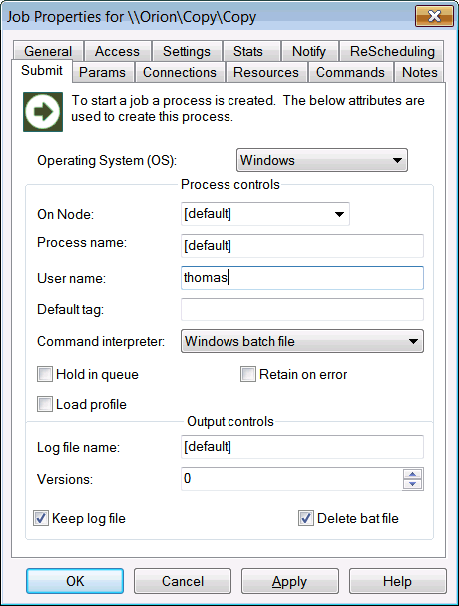This screenshot has height=606, width=459.
Task: Close the Job Properties dialog
Action: coord(434,16)
